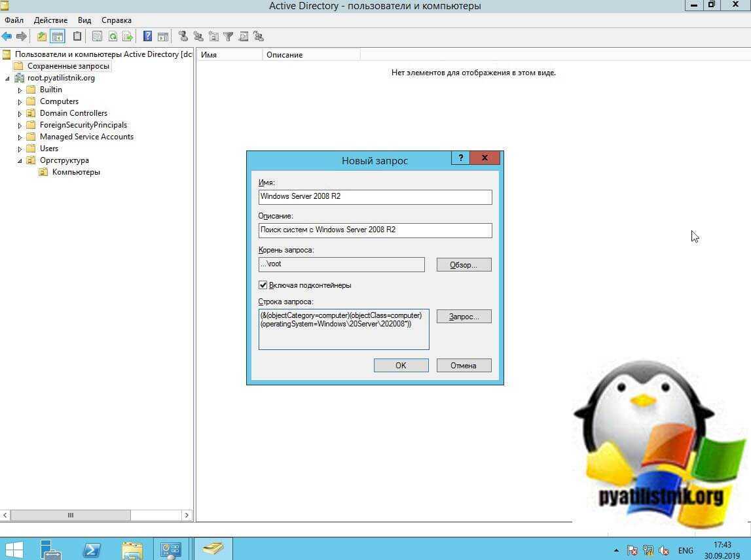Switch to Active Directory taskbar window
Image resolution: width=751 pixels, height=560 pixels.
click(213, 548)
